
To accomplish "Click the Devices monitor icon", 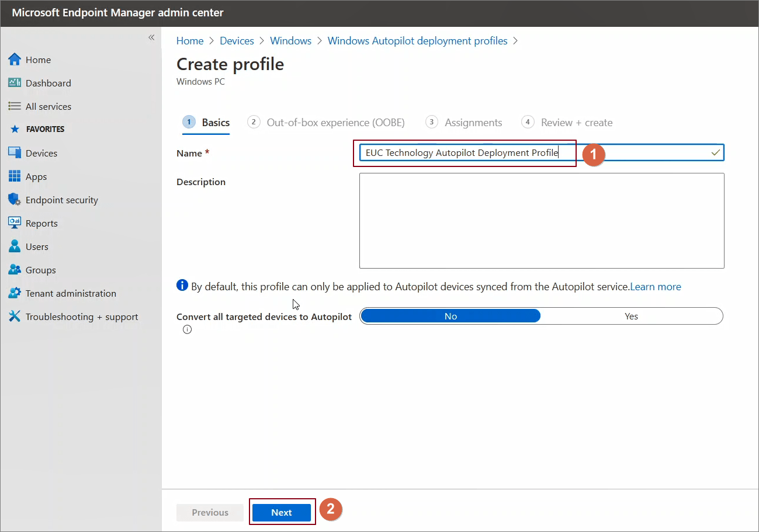I will pyautogui.click(x=15, y=153).
